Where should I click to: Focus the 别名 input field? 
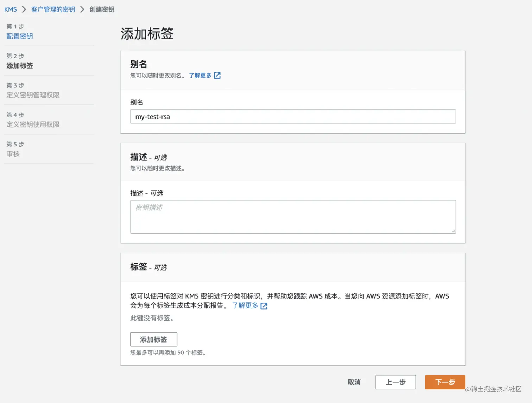[x=293, y=117]
